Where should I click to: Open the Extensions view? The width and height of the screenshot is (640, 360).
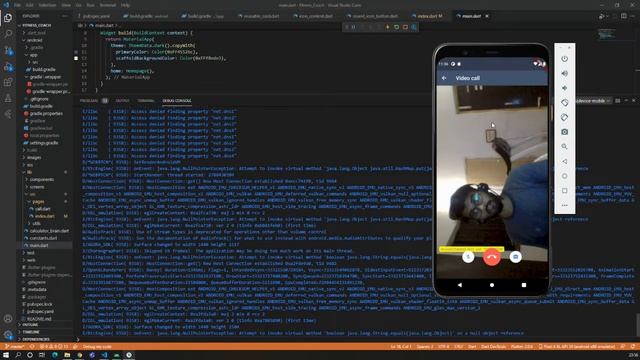tap(8, 82)
